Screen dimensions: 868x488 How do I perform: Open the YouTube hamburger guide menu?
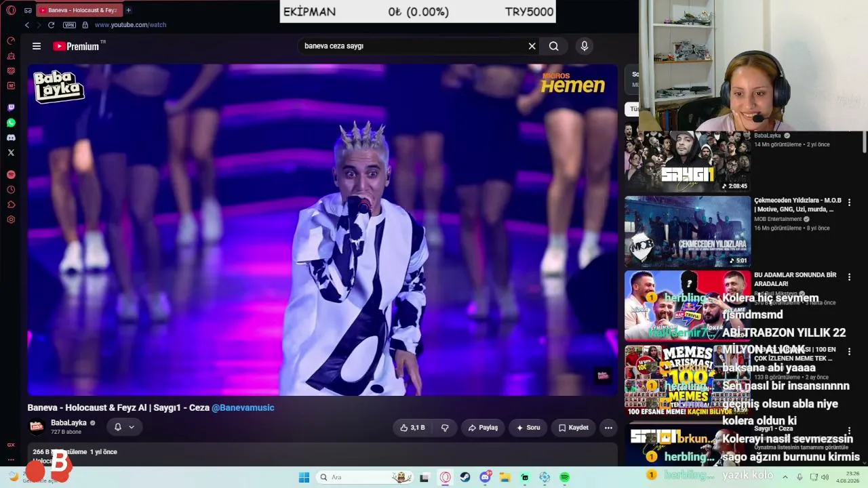click(37, 46)
